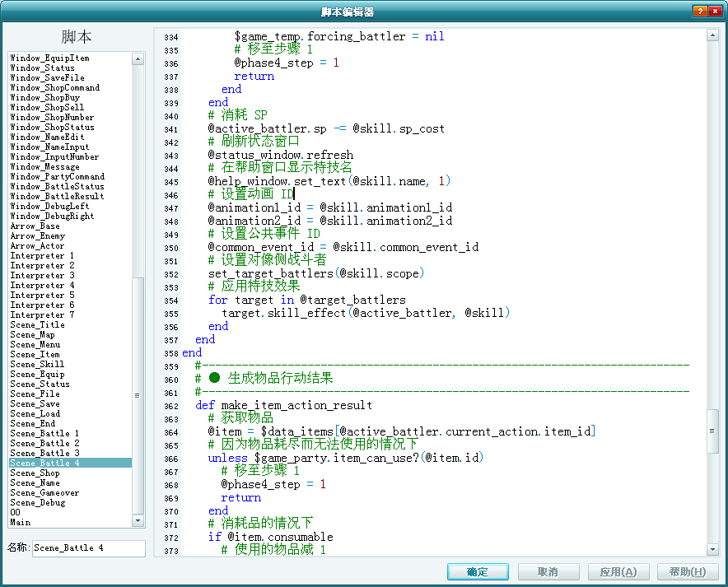Select Window_NameInput script

click(x=49, y=147)
